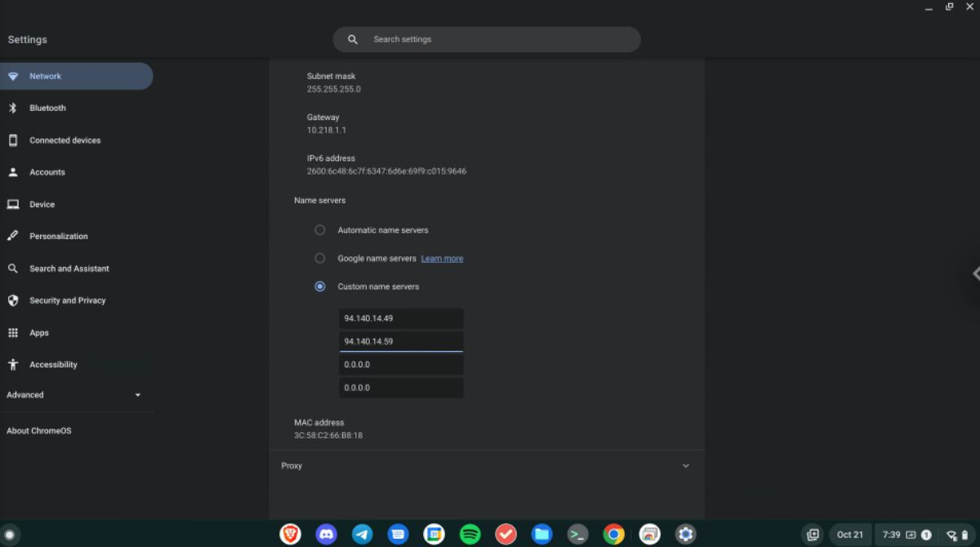The image size is (980, 547).
Task: Open the Connected devices section
Action: coord(65,140)
